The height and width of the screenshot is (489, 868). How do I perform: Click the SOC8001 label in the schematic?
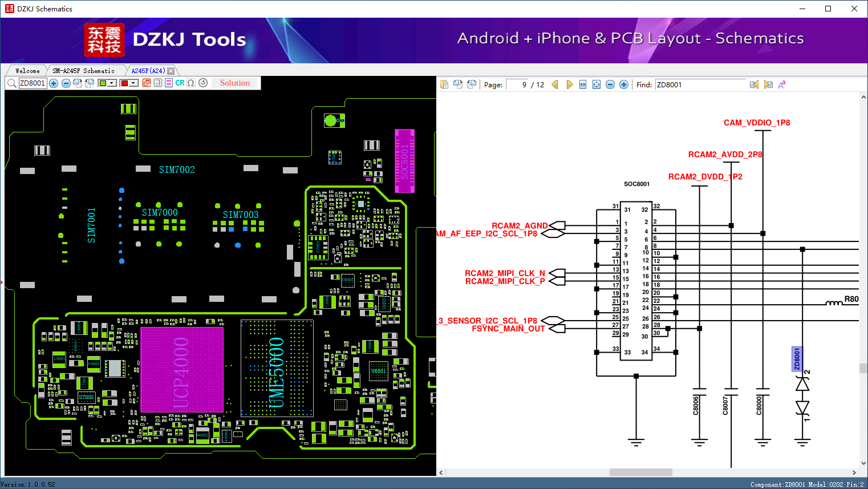tap(636, 184)
